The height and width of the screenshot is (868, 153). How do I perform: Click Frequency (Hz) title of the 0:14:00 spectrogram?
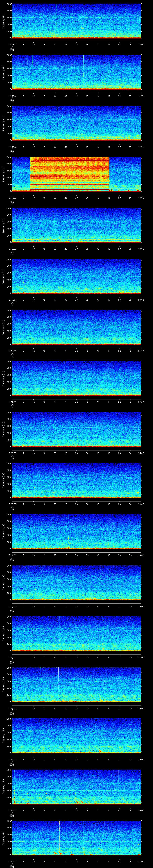pyautogui.click(x=3, y=21)
